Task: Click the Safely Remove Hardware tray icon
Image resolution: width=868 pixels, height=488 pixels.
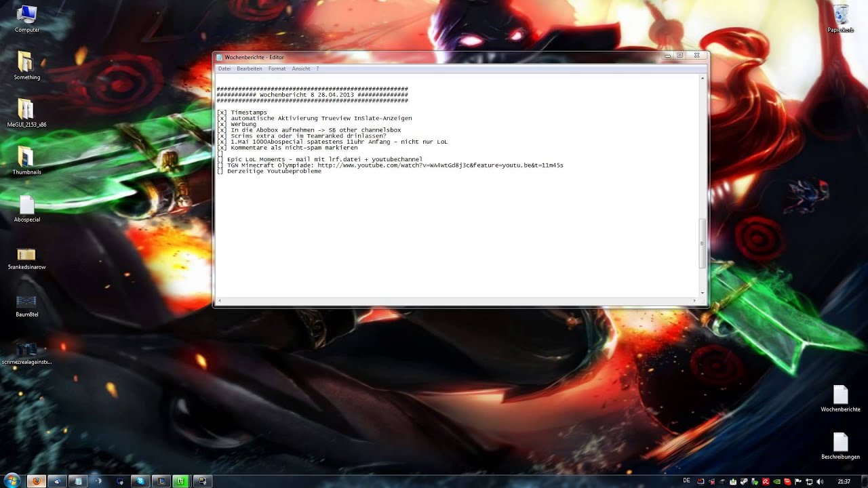Action: [755, 481]
